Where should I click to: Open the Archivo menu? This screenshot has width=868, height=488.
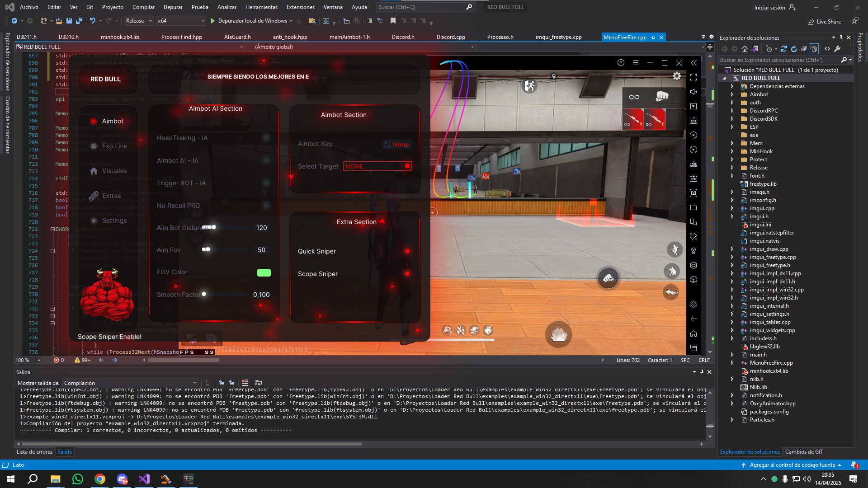click(29, 7)
